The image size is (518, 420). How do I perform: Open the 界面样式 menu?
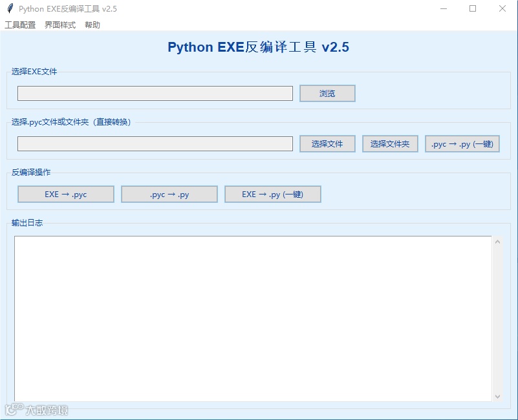point(60,25)
